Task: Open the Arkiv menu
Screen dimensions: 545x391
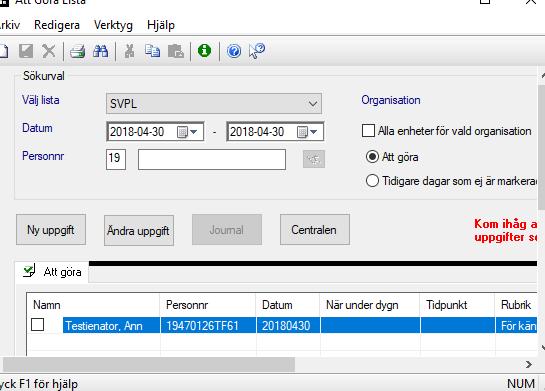Action: tap(10, 25)
